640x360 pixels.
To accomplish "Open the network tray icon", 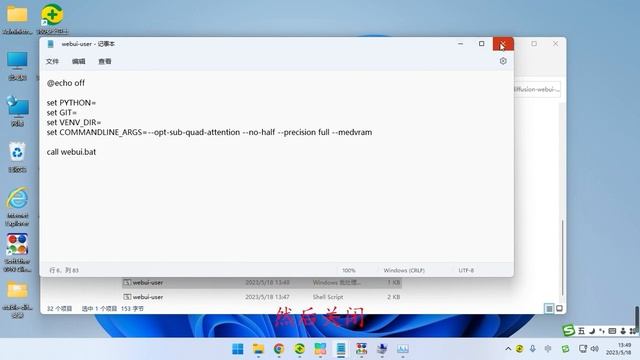I will 583,349.
